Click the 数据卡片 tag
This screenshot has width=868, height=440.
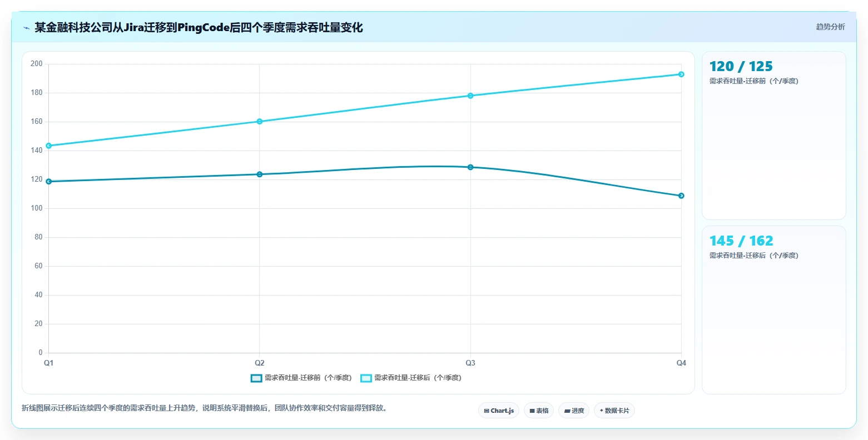tap(614, 411)
